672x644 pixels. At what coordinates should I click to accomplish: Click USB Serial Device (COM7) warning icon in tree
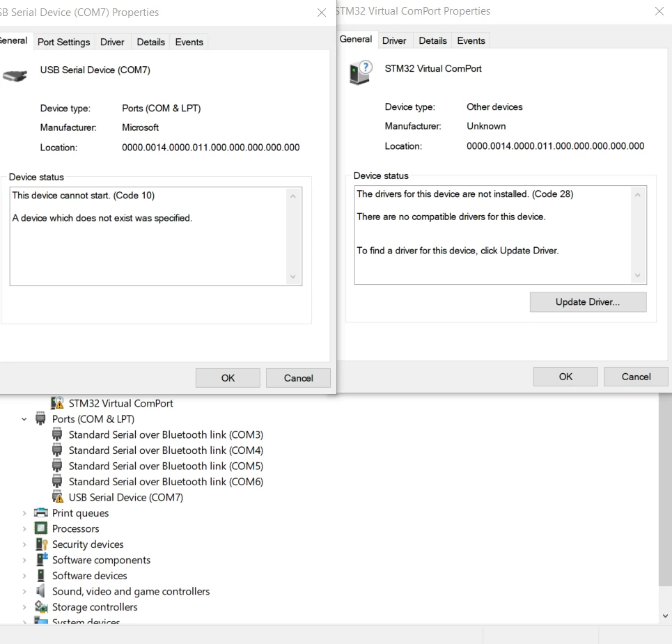[x=57, y=497]
